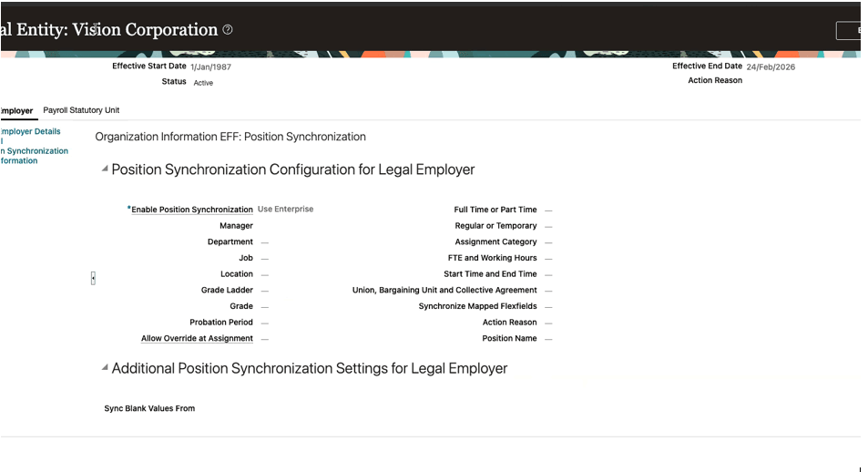
Task: Click the Active status value
Action: click(203, 83)
